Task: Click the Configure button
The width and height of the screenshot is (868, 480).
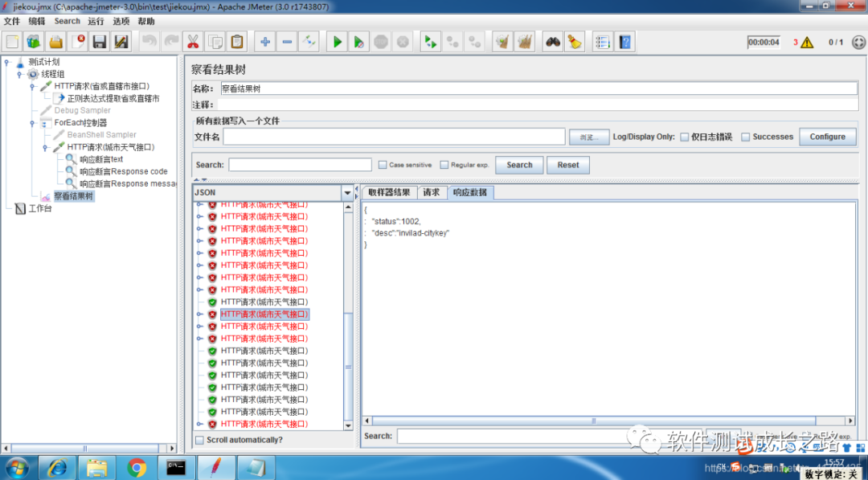Action: coord(828,137)
